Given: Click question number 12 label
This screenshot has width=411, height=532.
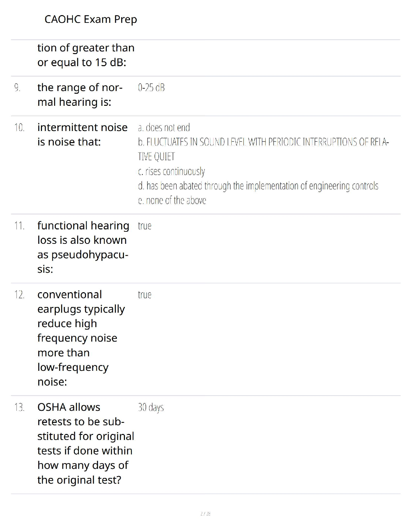Looking at the screenshot, I should tap(19, 295).
